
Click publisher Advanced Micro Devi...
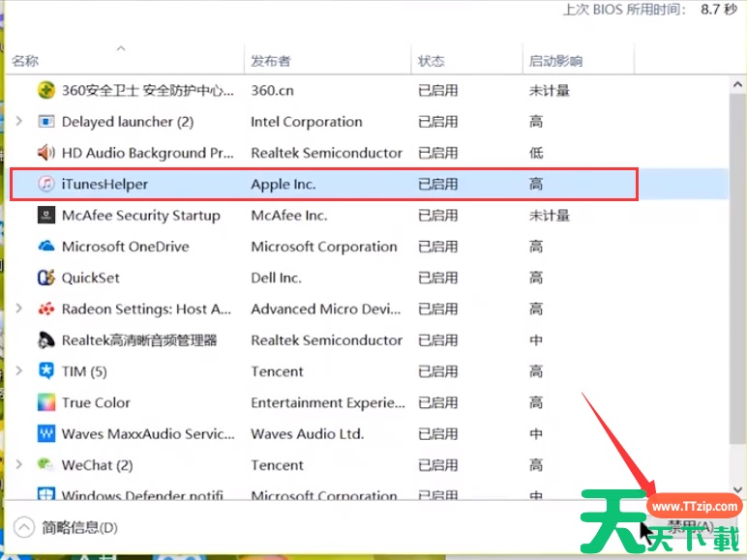click(x=326, y=309)
